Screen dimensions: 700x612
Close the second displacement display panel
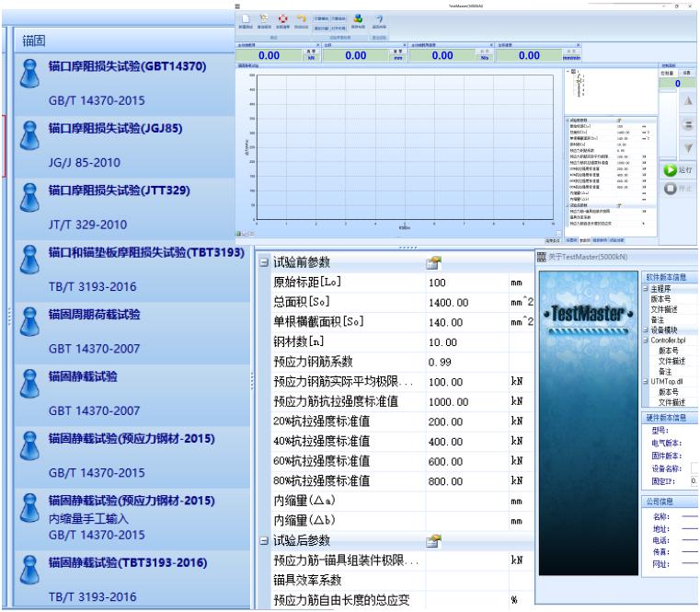(x=405, y=45)
